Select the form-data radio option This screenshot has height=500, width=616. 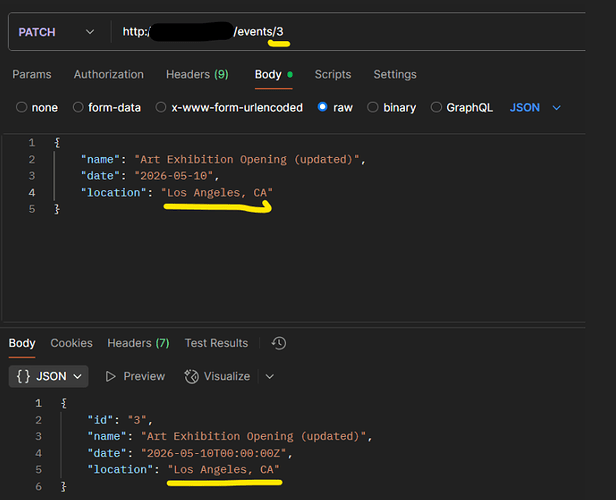tap(78, 107)
